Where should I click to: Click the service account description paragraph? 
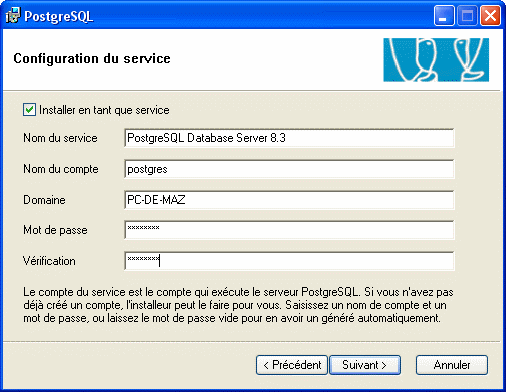[238, 305]
